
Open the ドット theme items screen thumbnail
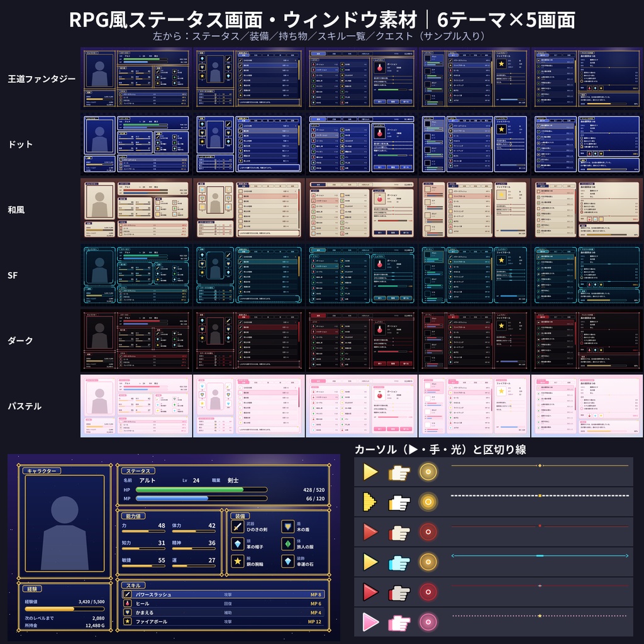(362, 144)
